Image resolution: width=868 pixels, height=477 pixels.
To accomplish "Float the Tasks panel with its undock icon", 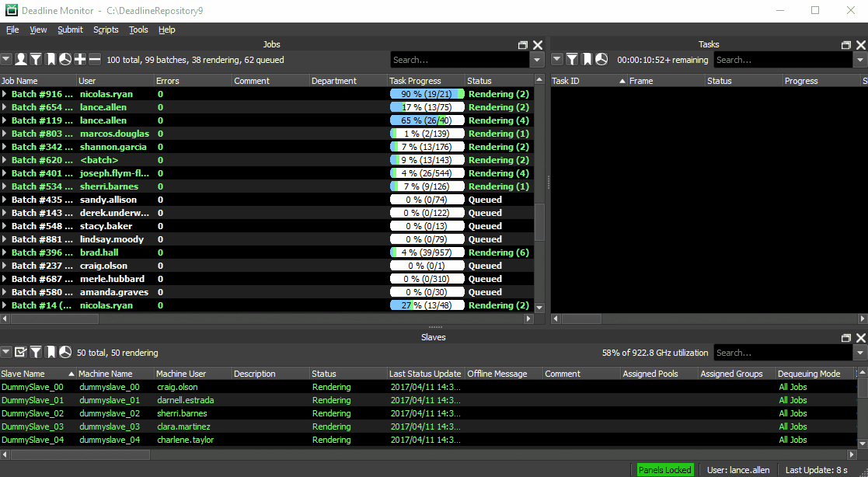I will coord(846,45).
